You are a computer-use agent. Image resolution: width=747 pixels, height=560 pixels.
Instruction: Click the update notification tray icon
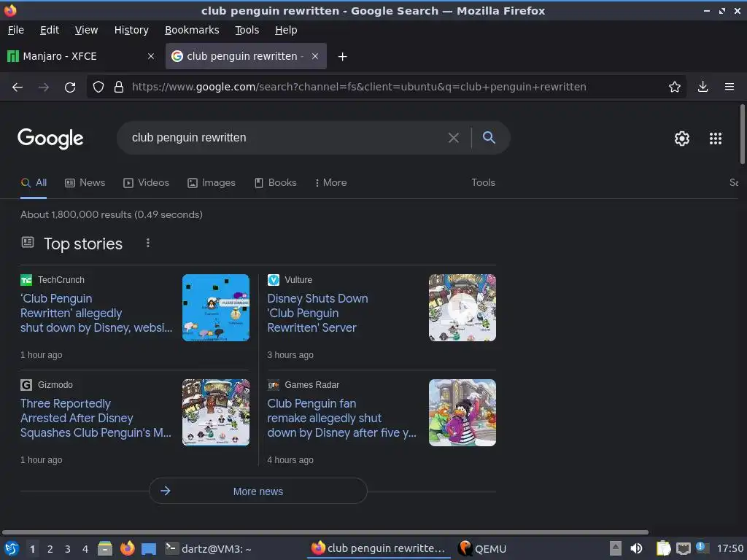click(x=702, y=548)
